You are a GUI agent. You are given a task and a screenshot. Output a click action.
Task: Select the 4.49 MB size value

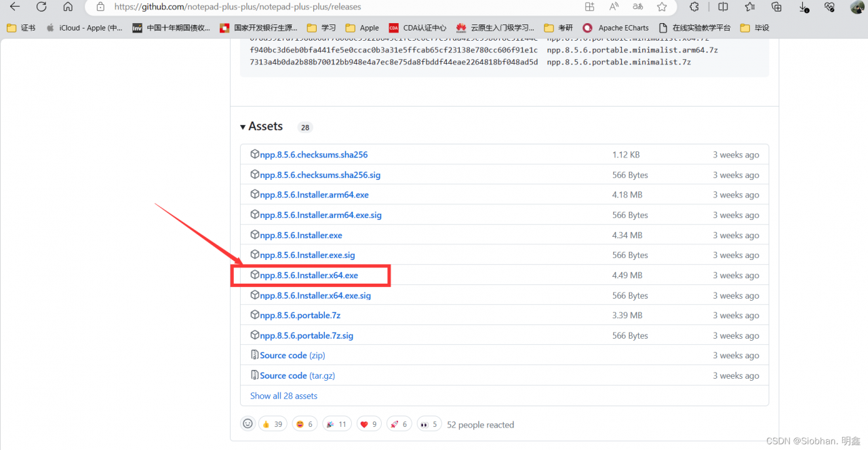(627, 276)
